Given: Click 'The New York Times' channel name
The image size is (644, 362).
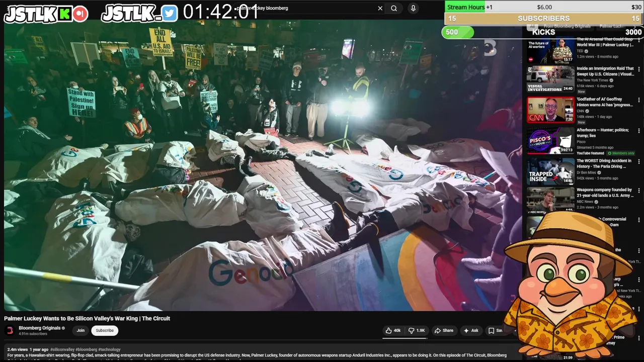Looking at the screenshot, I should pos(592,80).
